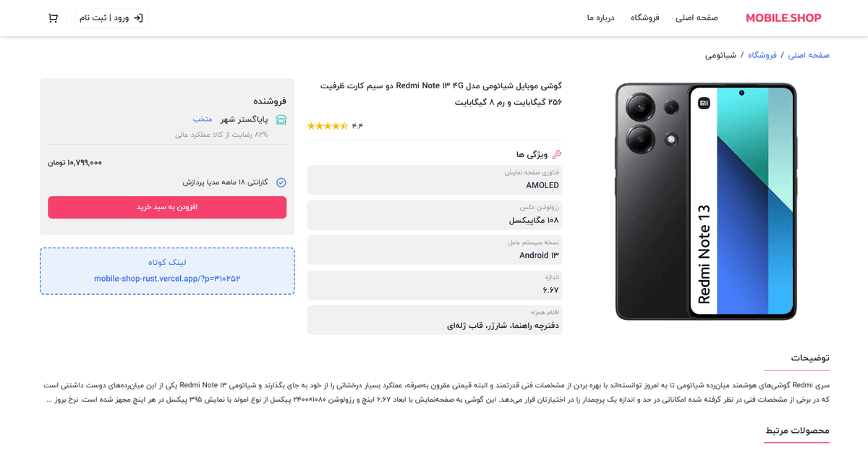Click the warranty checkmark badge icon

[281, 183]
